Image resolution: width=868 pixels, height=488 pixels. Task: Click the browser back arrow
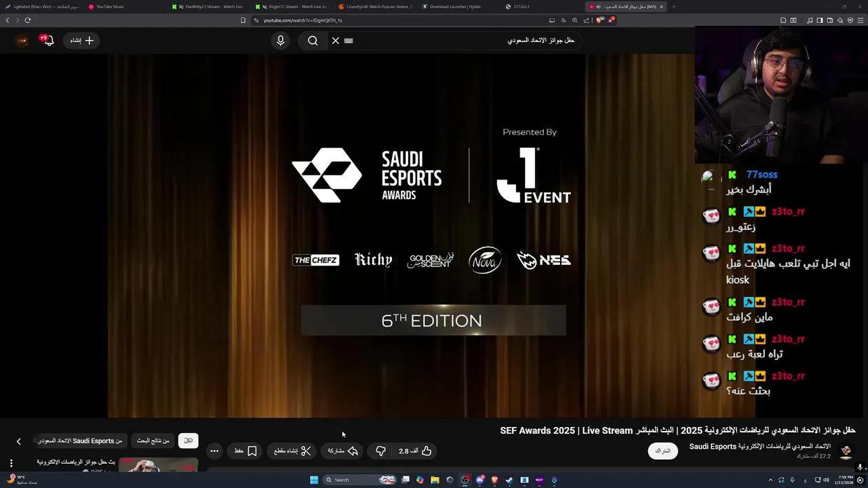tap(7, 20)
